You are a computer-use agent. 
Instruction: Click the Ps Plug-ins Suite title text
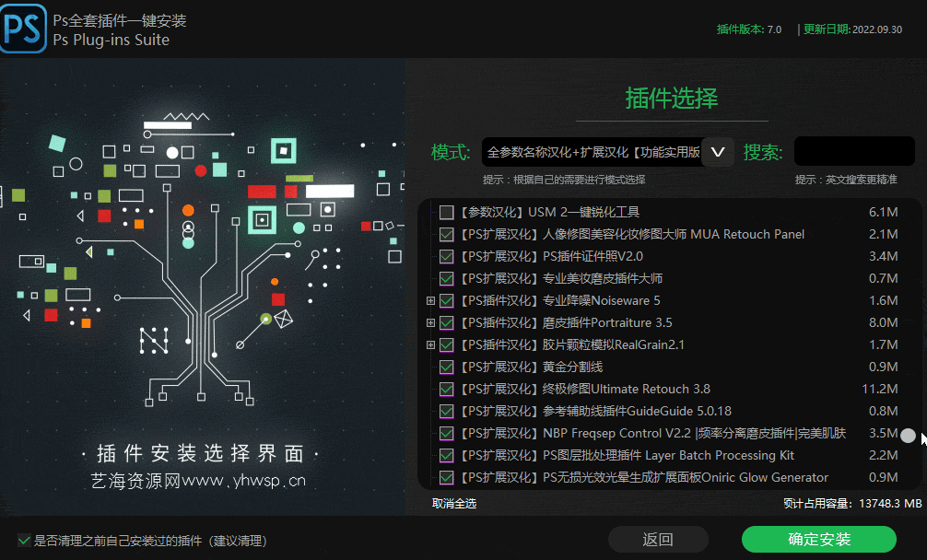click(111, 41)
